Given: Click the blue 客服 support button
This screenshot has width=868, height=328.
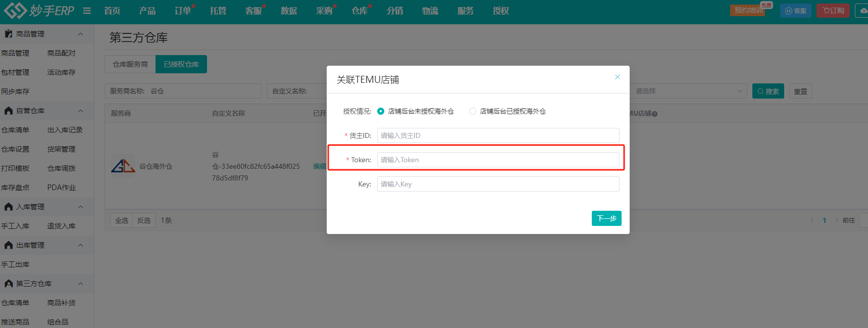Looking at the screenshot, I should pyautogui.click(x=796, y=11).
